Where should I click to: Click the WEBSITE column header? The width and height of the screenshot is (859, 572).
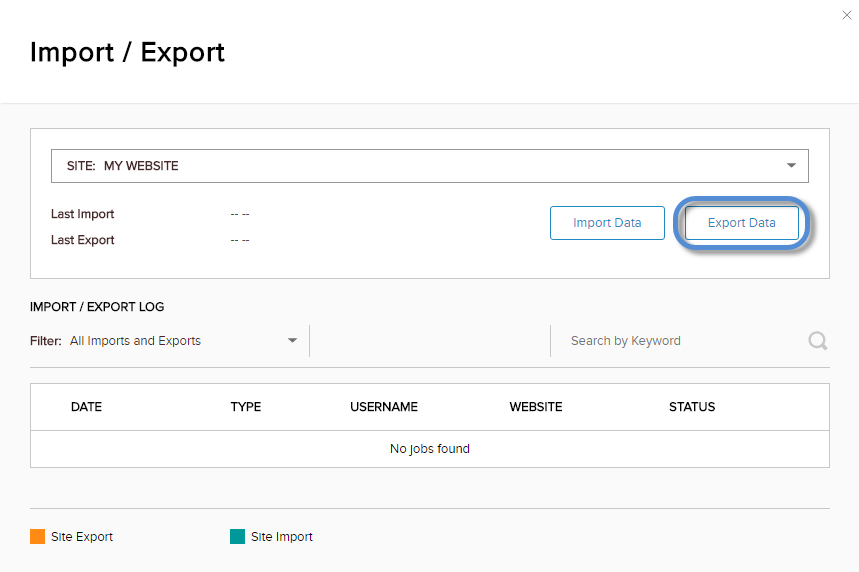point(536,407)
